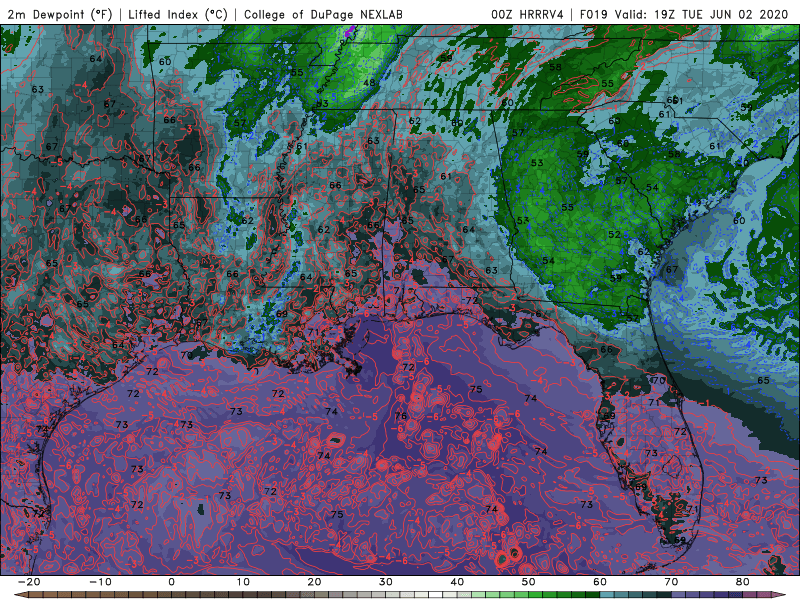
Task: Click the 10 label on the color scale
Action: point(243,582)
